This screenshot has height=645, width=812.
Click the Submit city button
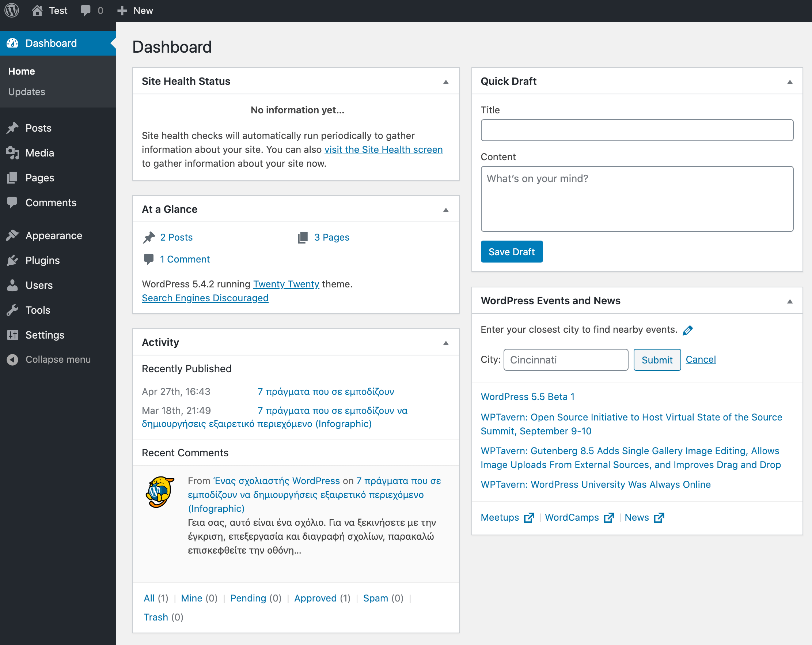coord(657,360)
